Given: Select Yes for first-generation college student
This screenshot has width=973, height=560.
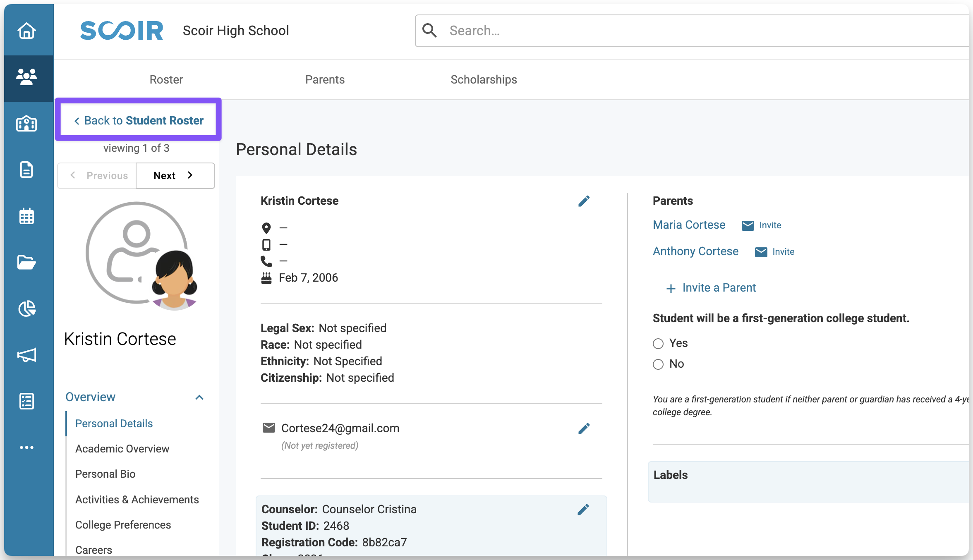Looking at the screenshot, I should tap(658, 344).
